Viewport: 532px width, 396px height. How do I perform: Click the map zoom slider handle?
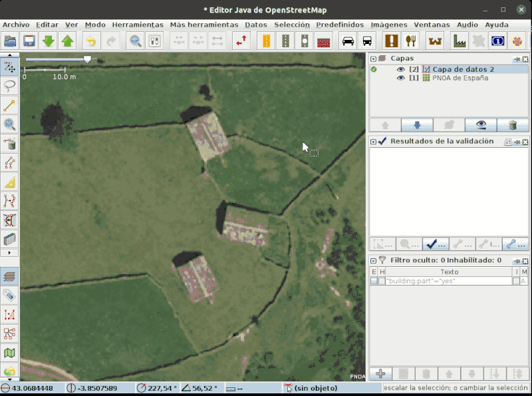pyautogui.click(x=87, y=59)
